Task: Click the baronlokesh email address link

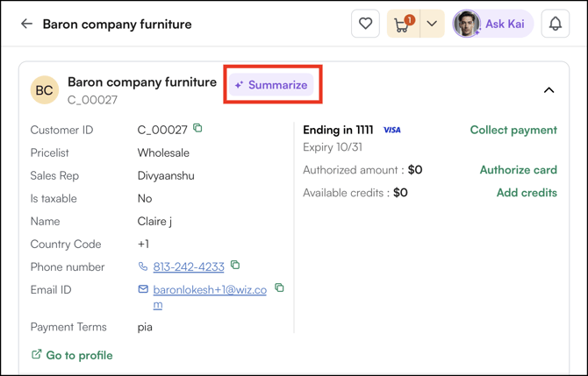Action: pos(209,290)
